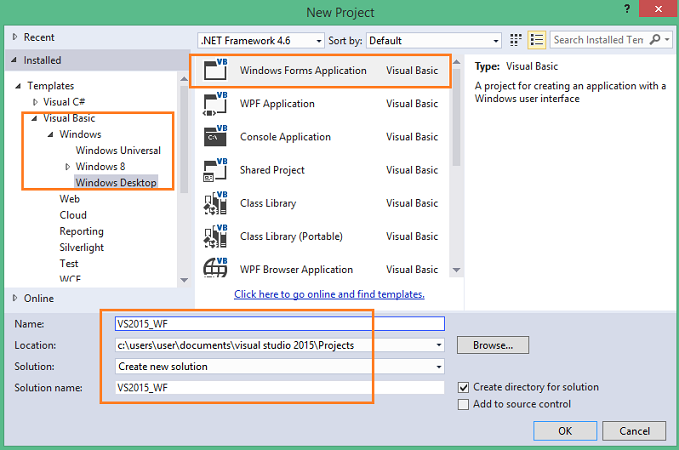679x450 pixels.
Task: Click the Shared Project template icon
Action: [215, 170]
